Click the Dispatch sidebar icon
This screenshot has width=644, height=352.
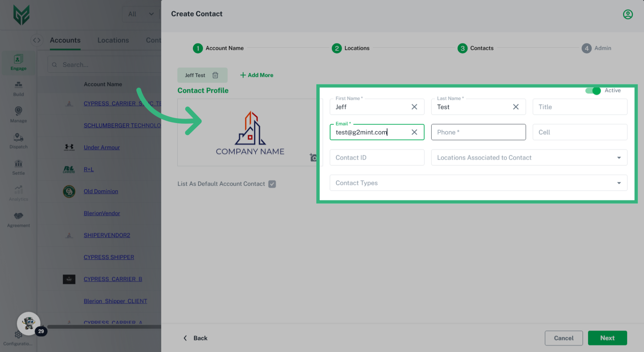tap(18, 140)
